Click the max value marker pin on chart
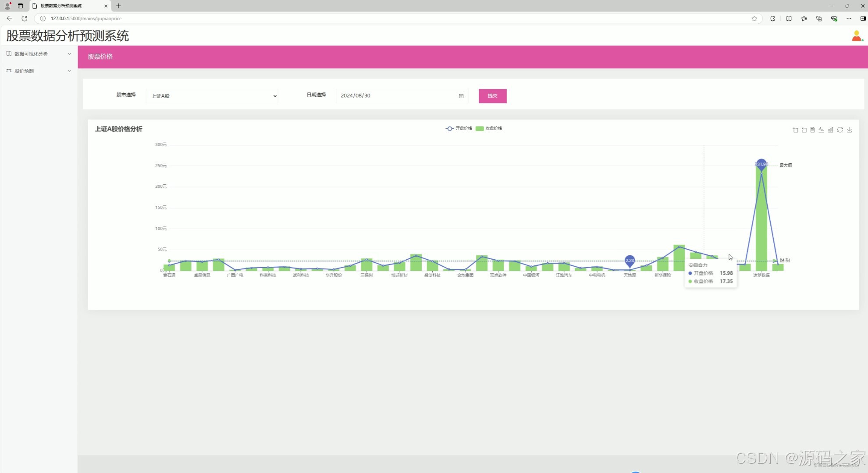 click(761, 164)
